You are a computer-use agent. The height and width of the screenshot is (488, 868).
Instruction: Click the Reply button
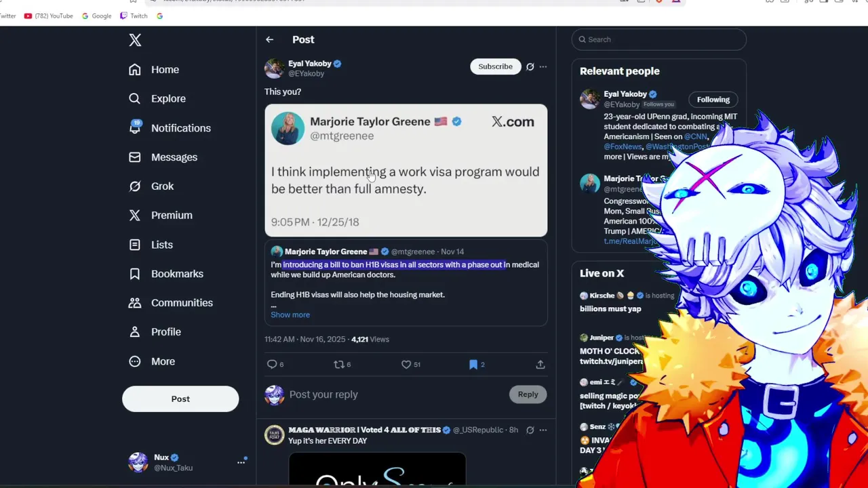pos(528,394)
